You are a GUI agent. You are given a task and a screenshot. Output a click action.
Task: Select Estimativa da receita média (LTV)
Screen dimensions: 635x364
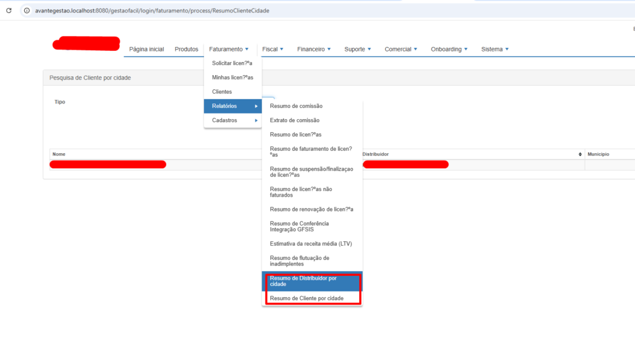pos(311,244)
